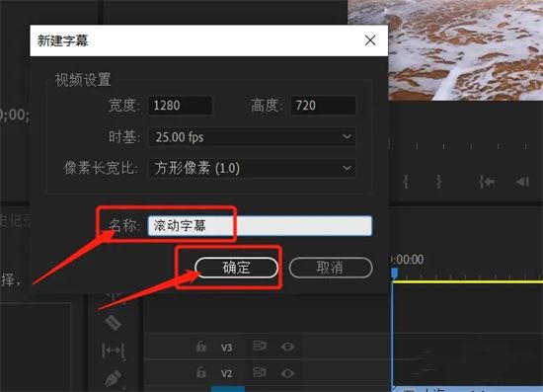Toggle V2 sync lock icon
This screenshot has height=392, width=543.
[260, 372]
